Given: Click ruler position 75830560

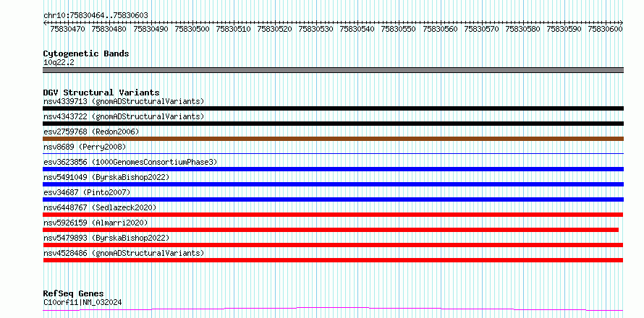Looking at the screenshot, I should [x=440, y=29].
